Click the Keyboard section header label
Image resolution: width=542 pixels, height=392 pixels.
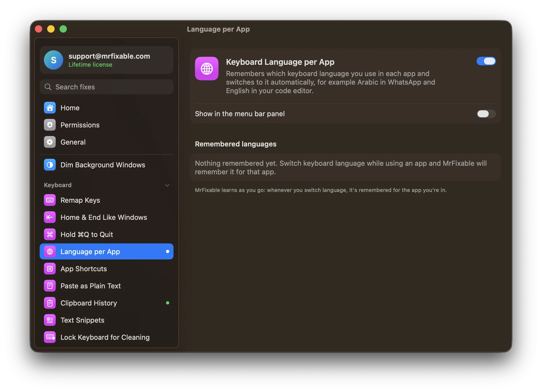[58, 185]
